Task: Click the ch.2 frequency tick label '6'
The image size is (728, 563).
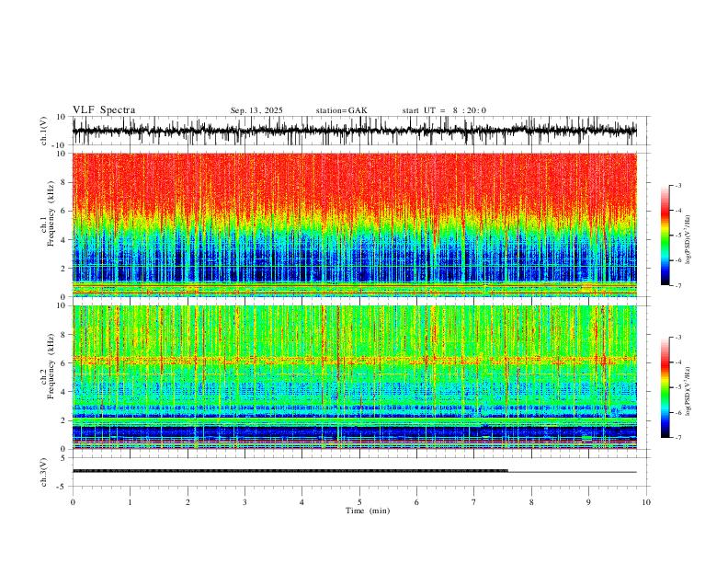Action: tap(63, 363)
